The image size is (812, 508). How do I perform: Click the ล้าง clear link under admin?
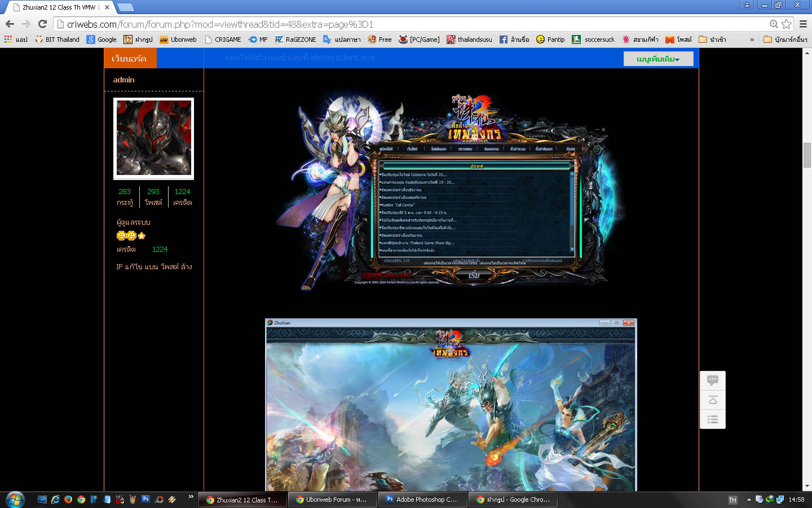pyautogui.click(x=187, y=266)
